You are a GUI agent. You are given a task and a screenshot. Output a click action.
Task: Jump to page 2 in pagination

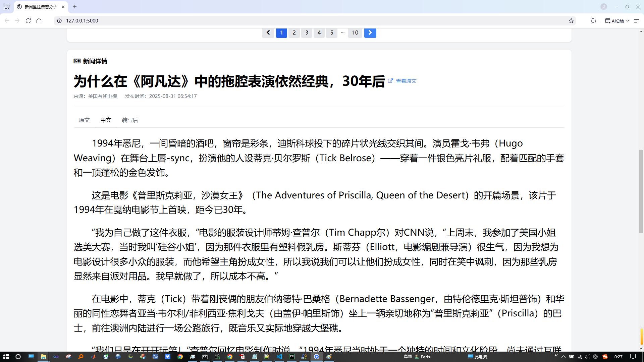pos(294,33)
